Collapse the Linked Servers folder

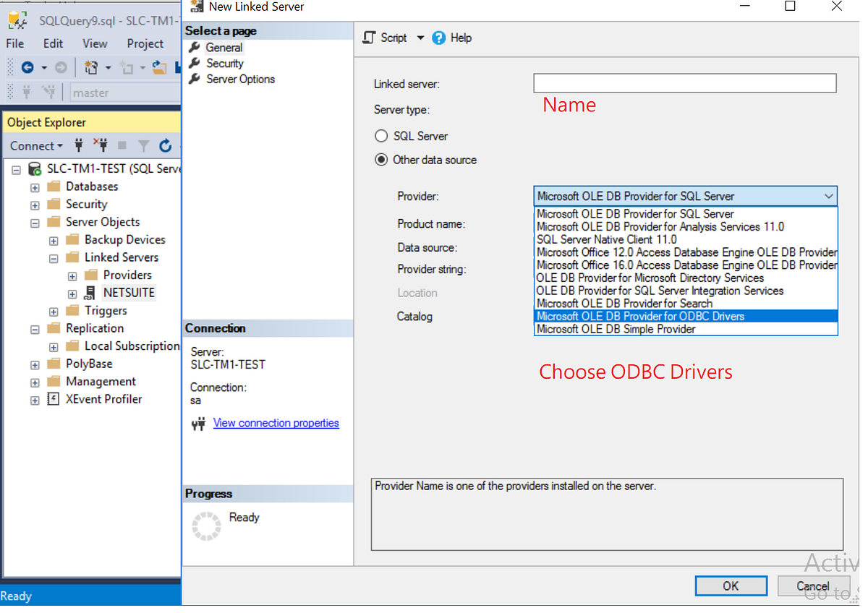click(53, 257)
